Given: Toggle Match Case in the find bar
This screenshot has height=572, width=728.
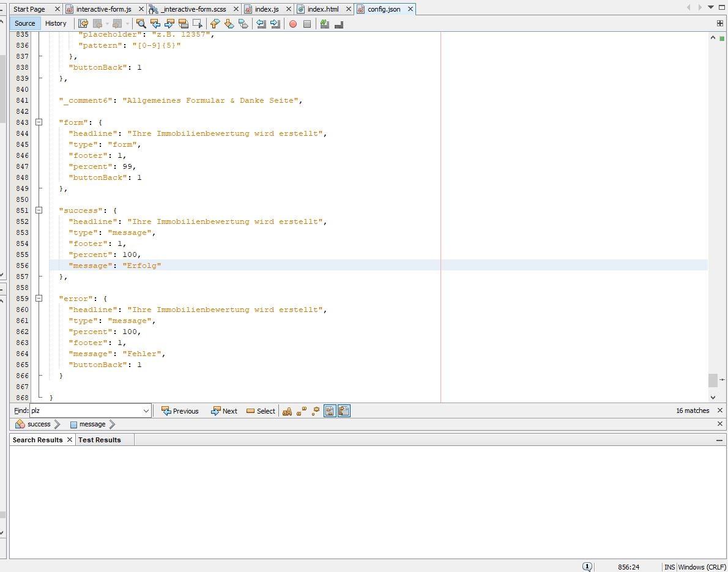Looking at the screenshot, I should [287, 411].
